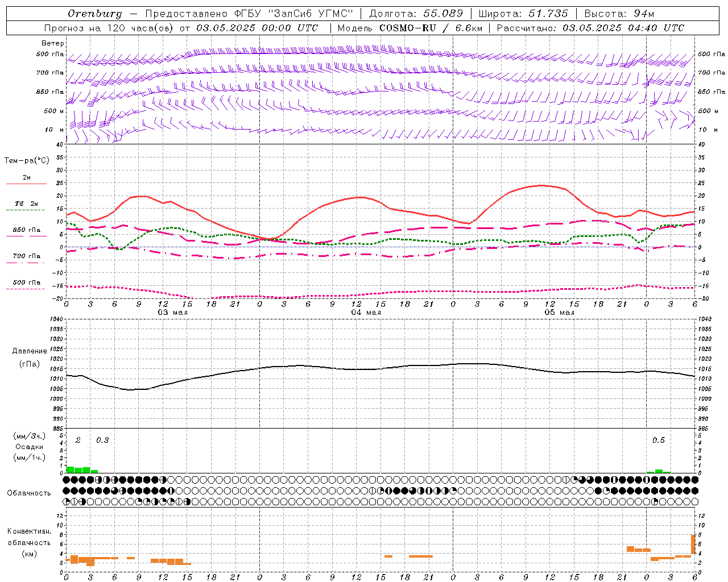Select the elevation text "Высота: 94м"
Screen dimensions: 728x582
tap(619, 14)
